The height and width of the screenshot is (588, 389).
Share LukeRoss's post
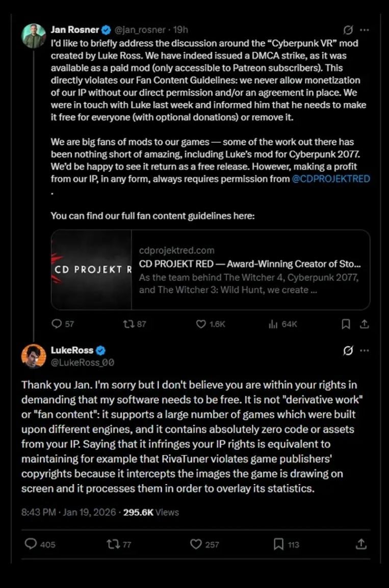pyautogui.click(x=361, y=544)
